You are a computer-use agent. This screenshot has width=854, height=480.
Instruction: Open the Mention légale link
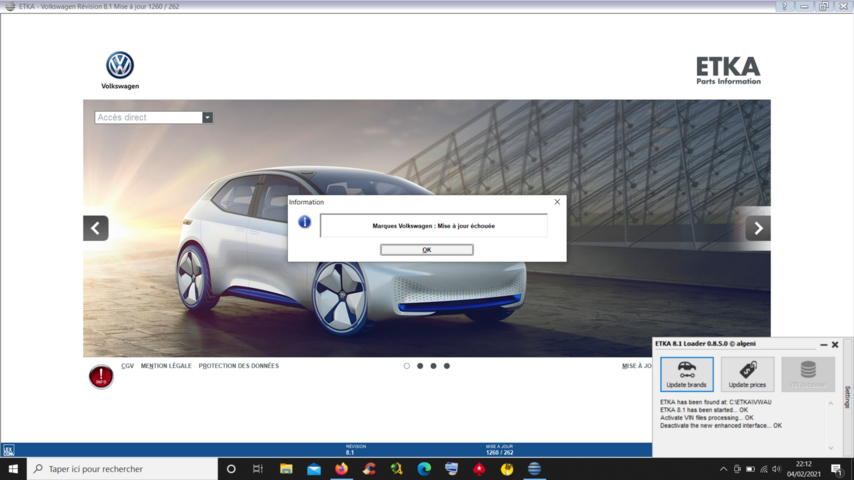[x=166, y=366]
